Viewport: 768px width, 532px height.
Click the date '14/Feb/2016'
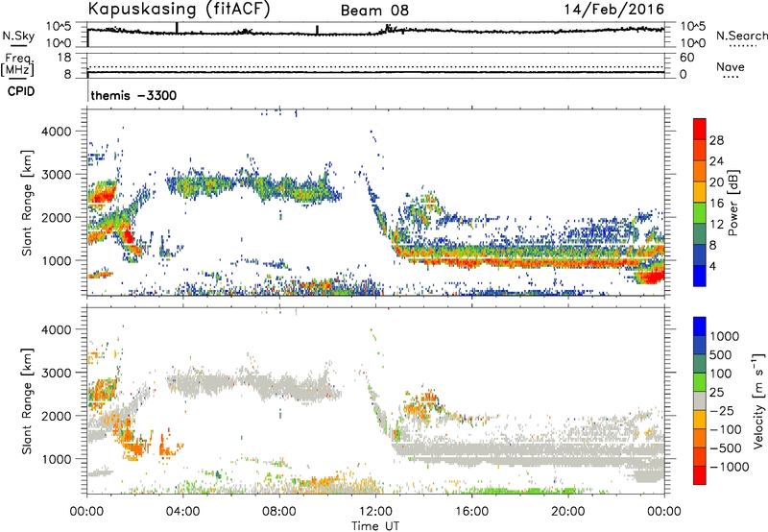point(614,9)
